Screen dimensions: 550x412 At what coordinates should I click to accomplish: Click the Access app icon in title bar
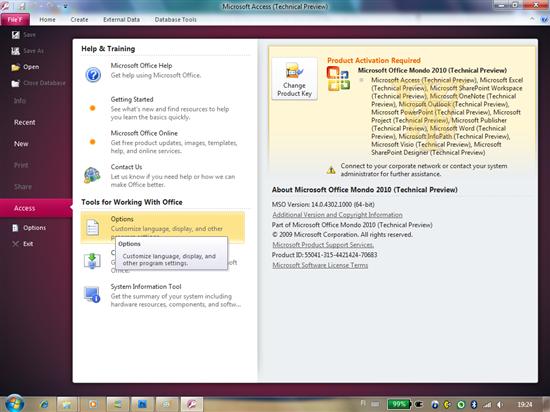pyautogui.click(x=5, y=6)
